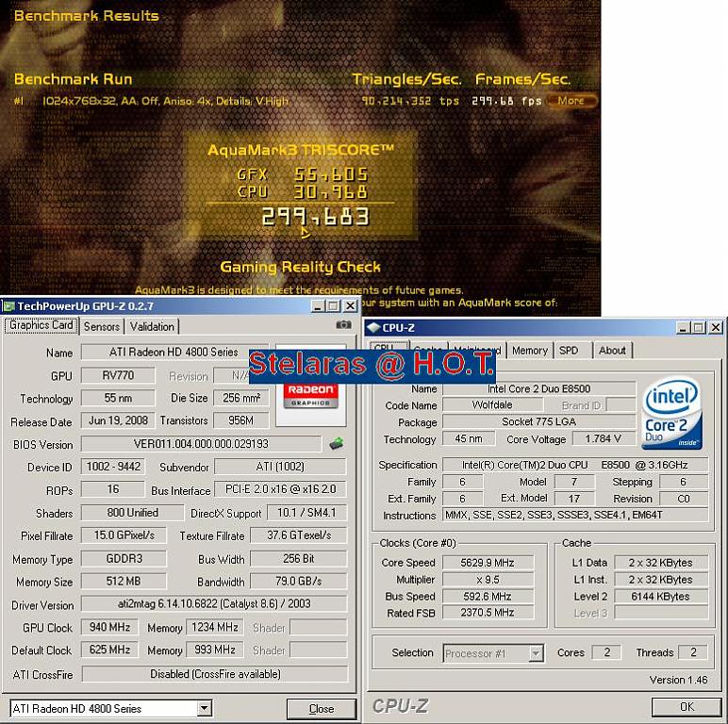Viewport: 728px width, 724px height.
Task: Click the CPU-Z title bar icon
Action: click(373, 328)
